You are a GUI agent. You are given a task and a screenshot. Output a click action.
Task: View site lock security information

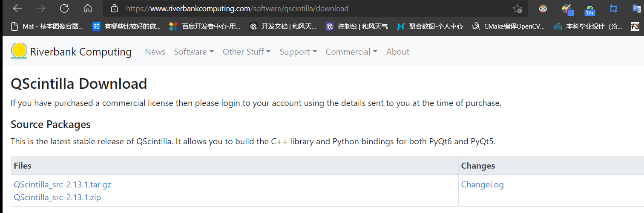click(x=114, y=8)
